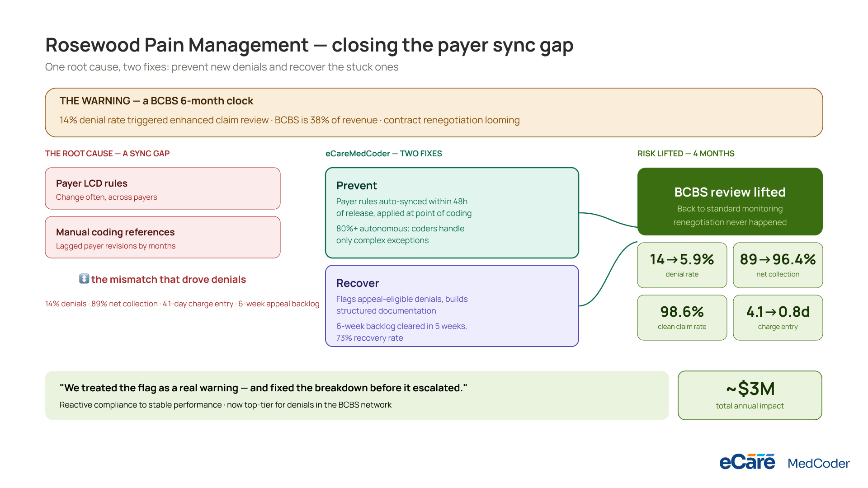Click the Rosewood Pain Management slide title
868x488 pixels.
pyautogui.click(x=309, y=45)
